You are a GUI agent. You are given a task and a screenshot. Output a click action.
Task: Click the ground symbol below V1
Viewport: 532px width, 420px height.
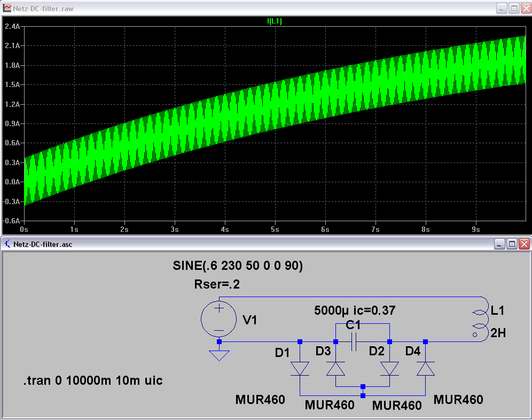[x=219, y=355]
